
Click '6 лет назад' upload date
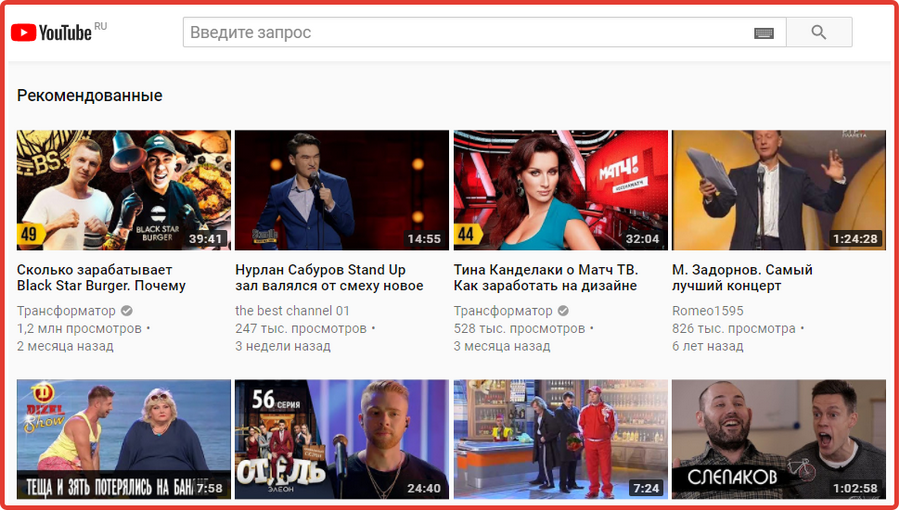point(708,346)
